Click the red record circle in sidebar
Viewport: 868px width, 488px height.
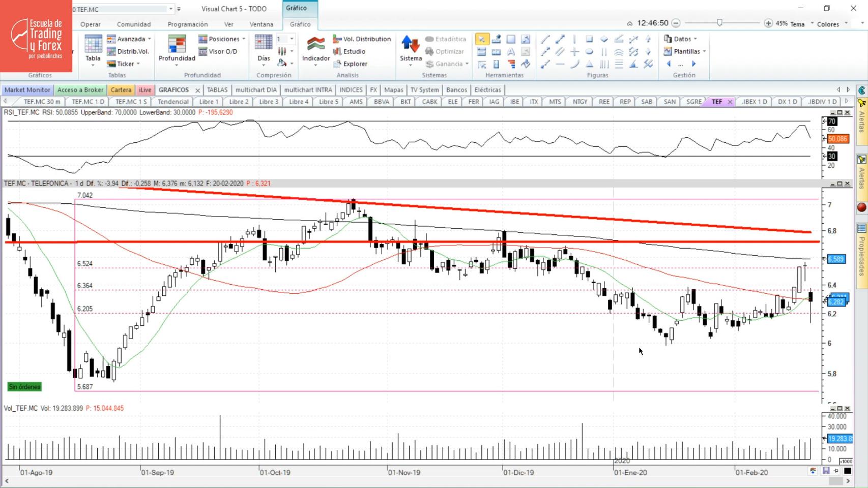click(x=861, y=207)
